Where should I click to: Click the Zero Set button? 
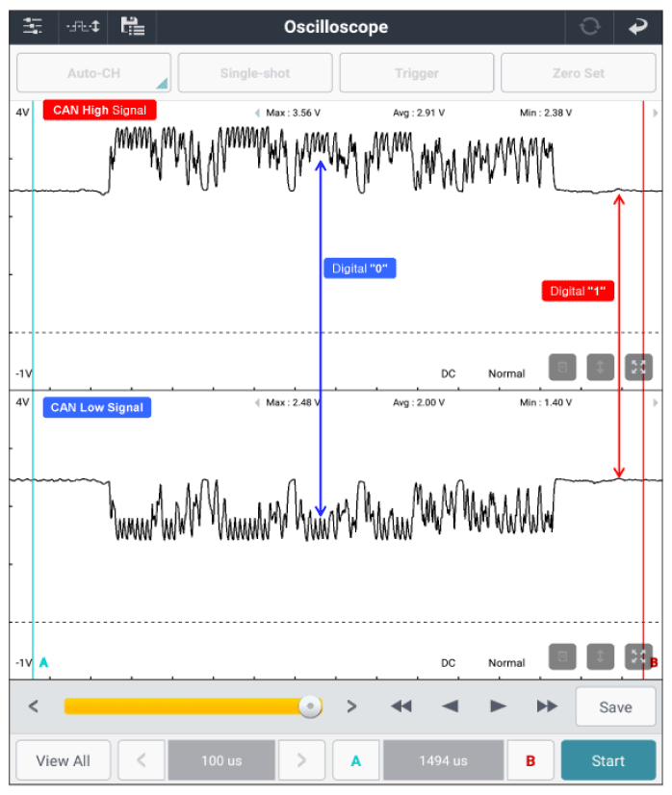tap(578, 73)
